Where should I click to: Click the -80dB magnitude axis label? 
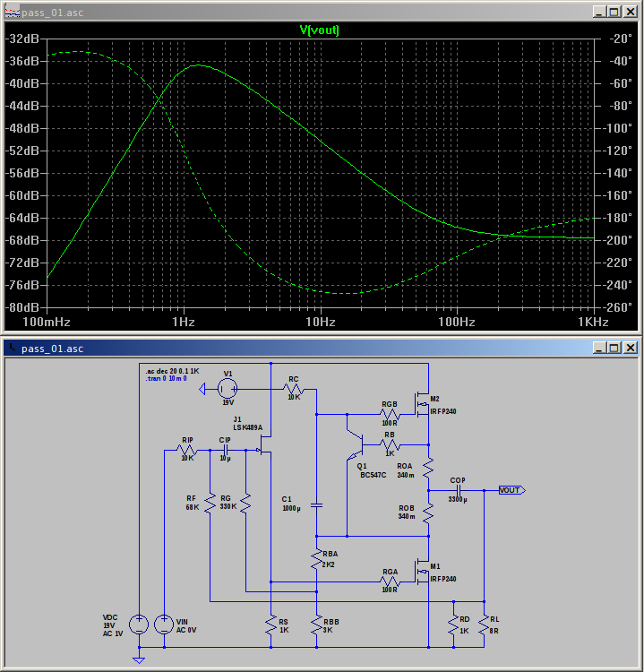click(x=22, y=307)
